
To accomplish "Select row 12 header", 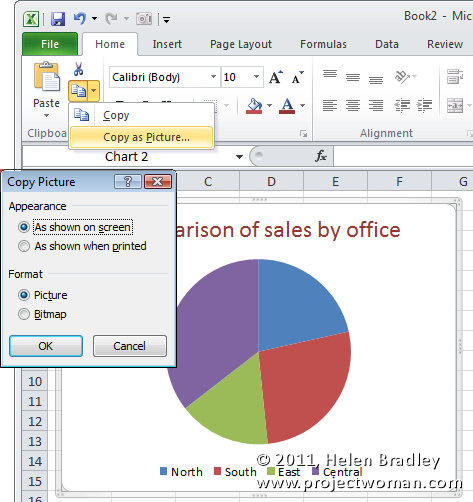I will coord(35,421).
